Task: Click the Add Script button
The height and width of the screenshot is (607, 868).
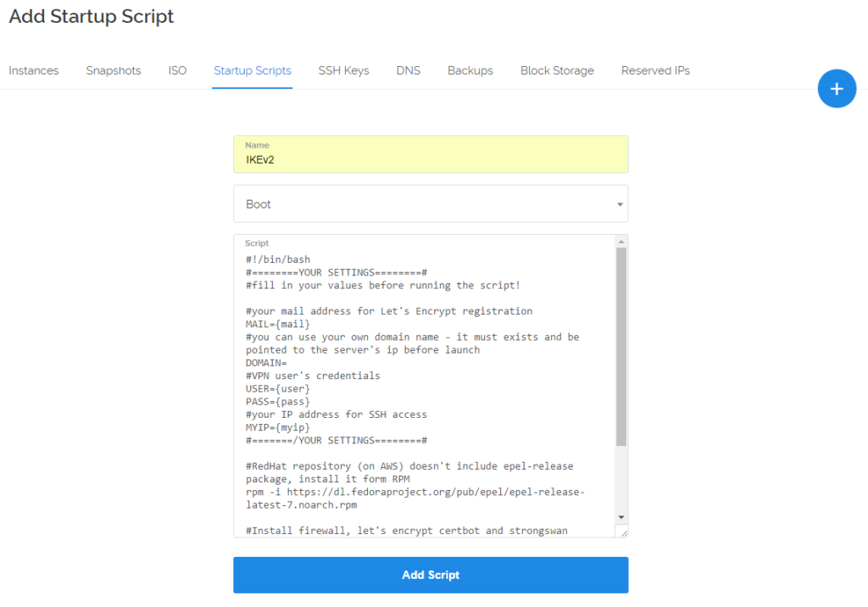Action: point(431,575)
